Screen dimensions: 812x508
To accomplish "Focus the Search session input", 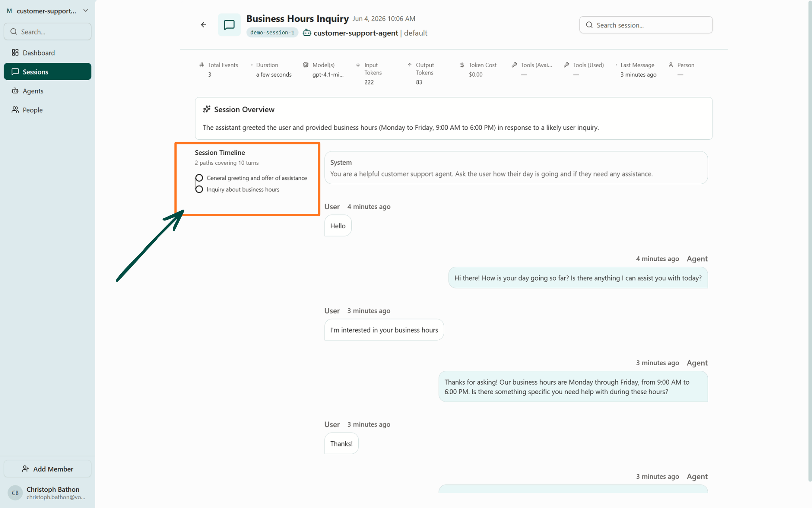I will point(646,25).
